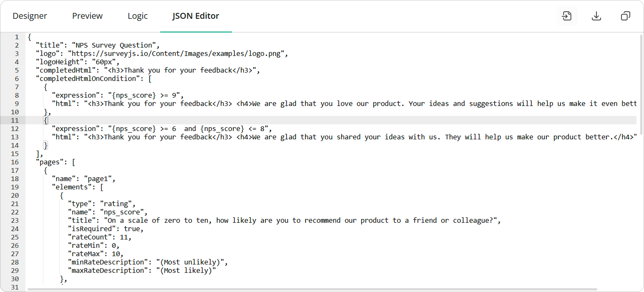The height and width of the screenshot is (292, 644).
Task: Select the JSON Editor tab
Action: [196, 16]
